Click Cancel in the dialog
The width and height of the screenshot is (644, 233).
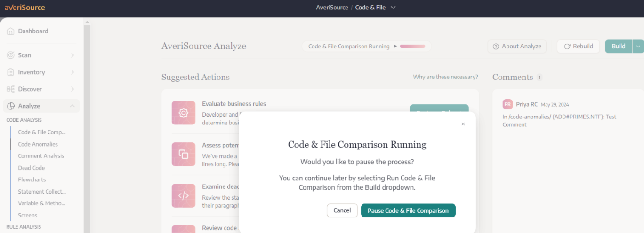point(342,210)
